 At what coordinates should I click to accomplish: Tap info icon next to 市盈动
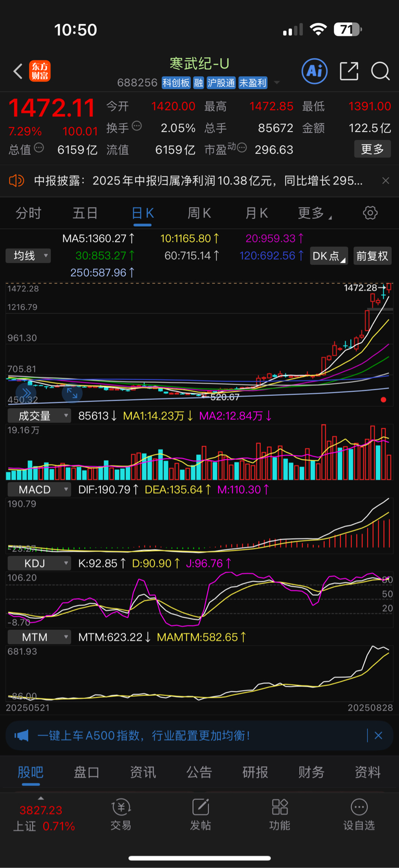pyautogui.click(x=242, y=148)
